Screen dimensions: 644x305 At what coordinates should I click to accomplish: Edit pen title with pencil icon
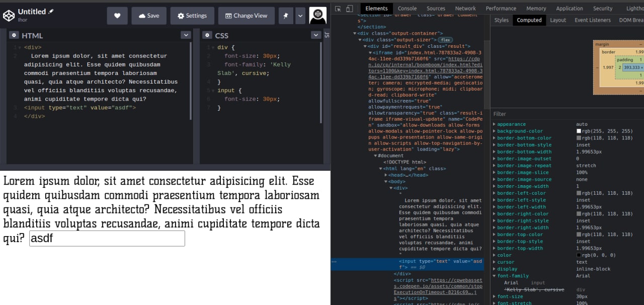click(x=51, y=11)
